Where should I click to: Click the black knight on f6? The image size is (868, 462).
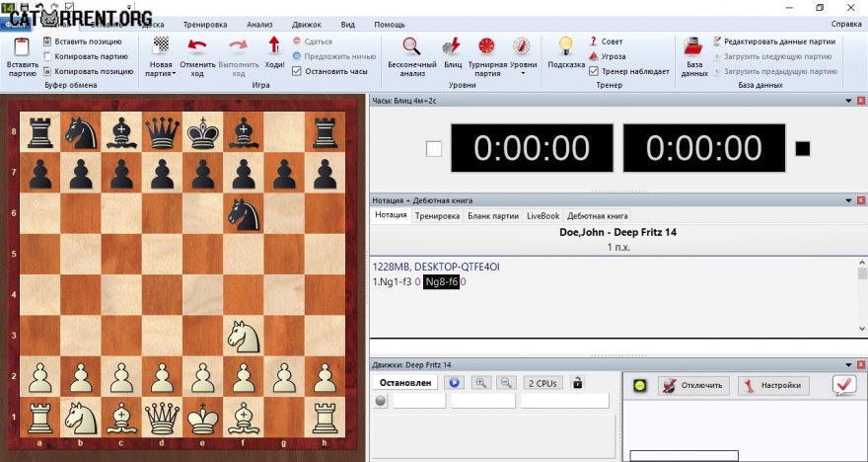click(244, 214)
